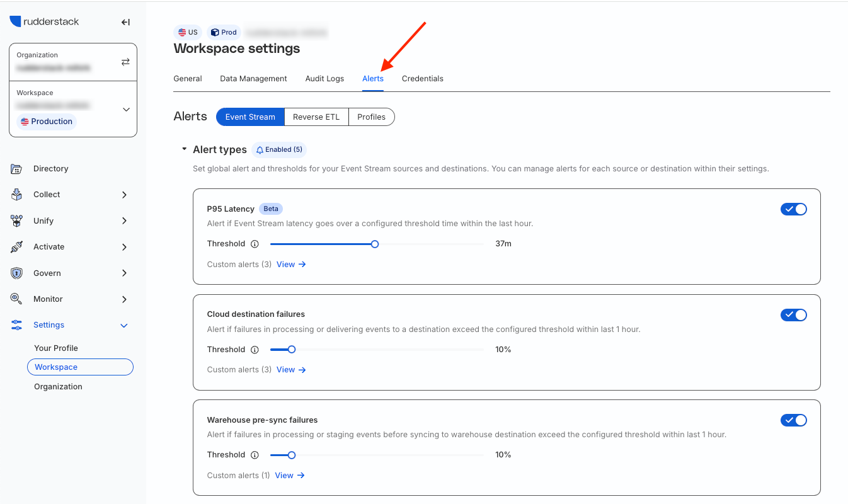Switch to the Audit Logs tab
Image resolution: width=848 pixels, height=504 pixels.
[324, 79]
